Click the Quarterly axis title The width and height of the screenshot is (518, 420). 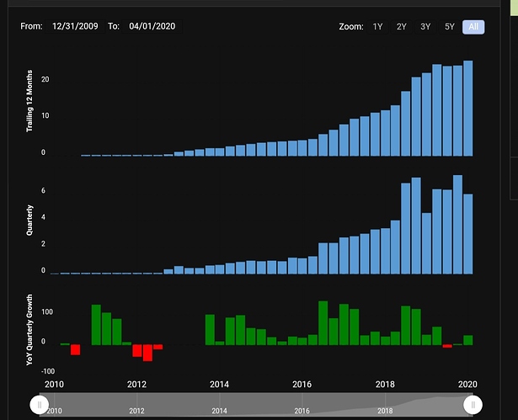29,220
